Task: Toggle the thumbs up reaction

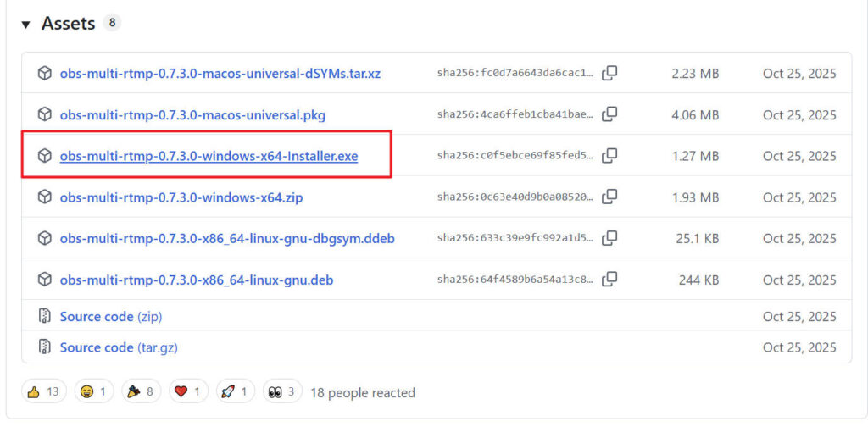Action: pyautogui.click(x=43, y=391)
